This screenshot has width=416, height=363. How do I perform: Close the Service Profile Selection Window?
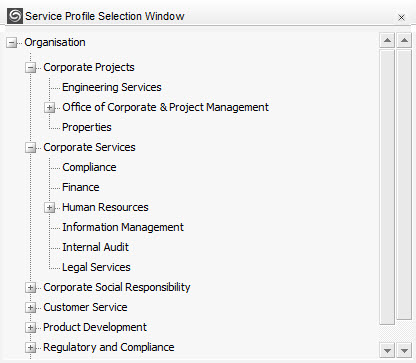(401, 17)
